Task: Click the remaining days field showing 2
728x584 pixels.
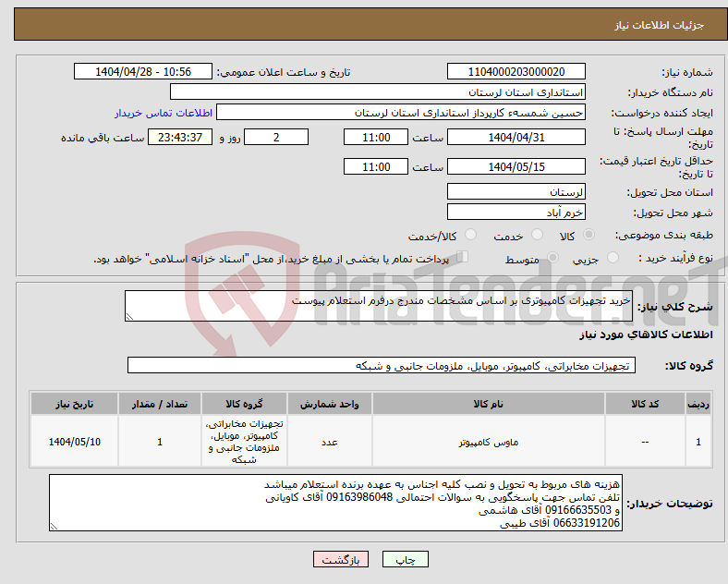Action: [276, 138]
